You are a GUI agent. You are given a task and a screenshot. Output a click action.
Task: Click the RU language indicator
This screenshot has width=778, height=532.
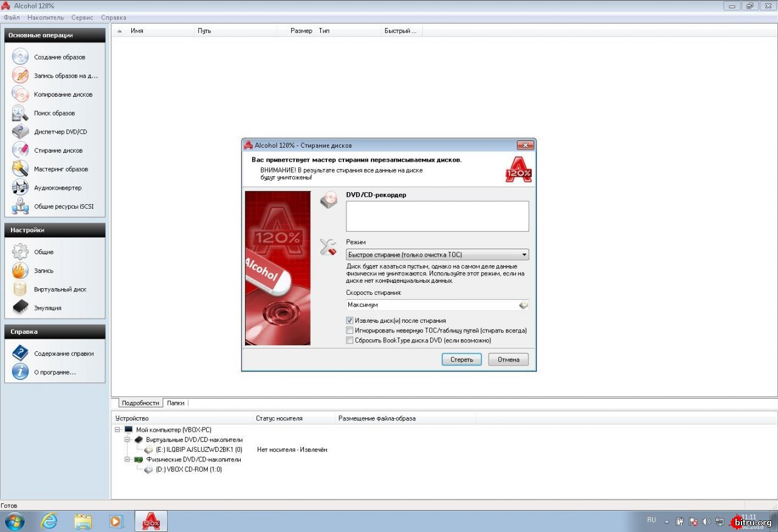point(652,520)
